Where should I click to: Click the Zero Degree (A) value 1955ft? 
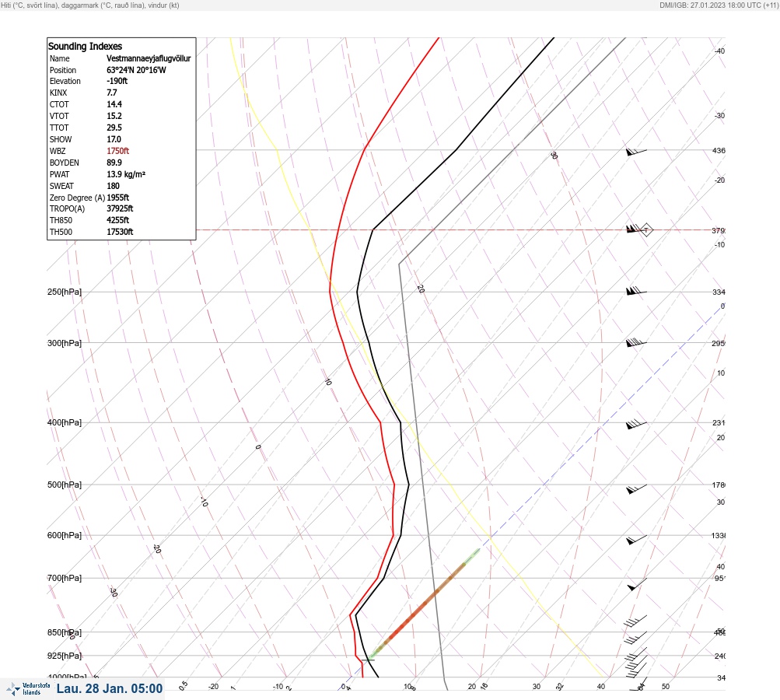(x=118, y=198)
